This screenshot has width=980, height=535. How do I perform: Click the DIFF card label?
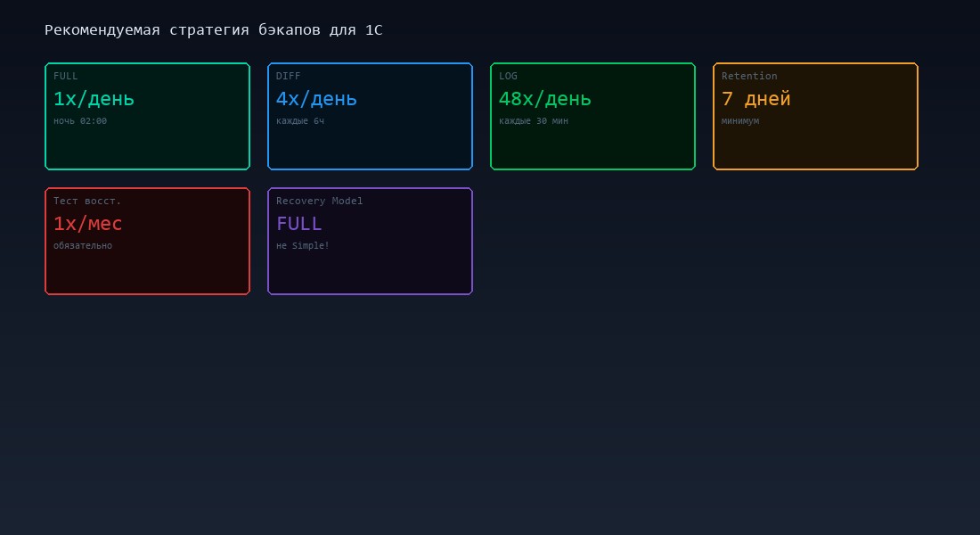(288, 77)
